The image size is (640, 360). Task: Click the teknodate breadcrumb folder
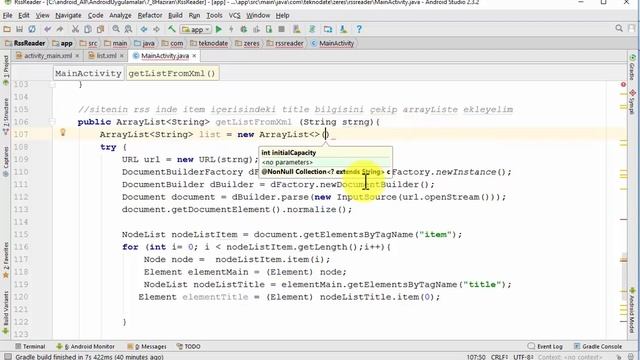[x=209, y=43]
